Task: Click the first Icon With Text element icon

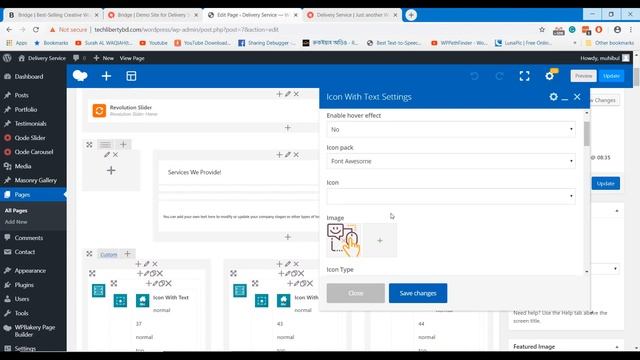Action: coord(142,301)
